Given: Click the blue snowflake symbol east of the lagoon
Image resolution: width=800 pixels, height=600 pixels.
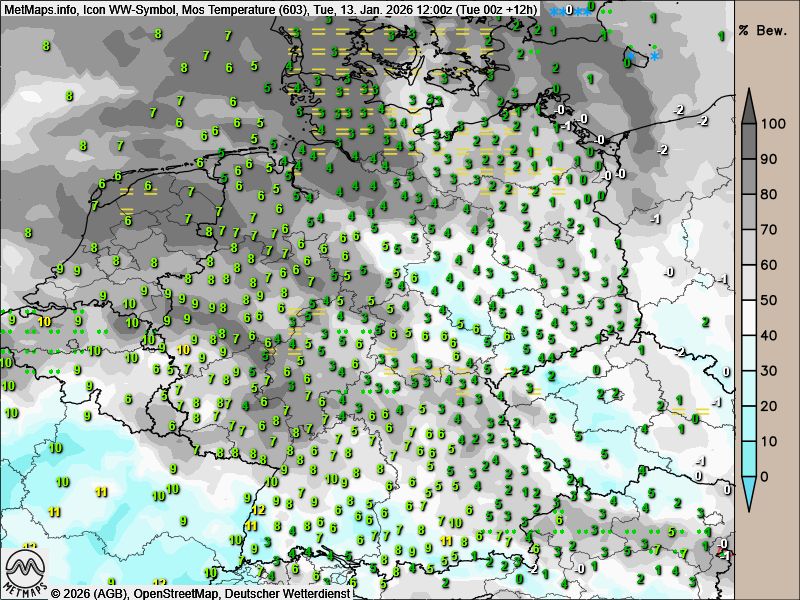Looking at the screenshot, I should coord(655,56).
